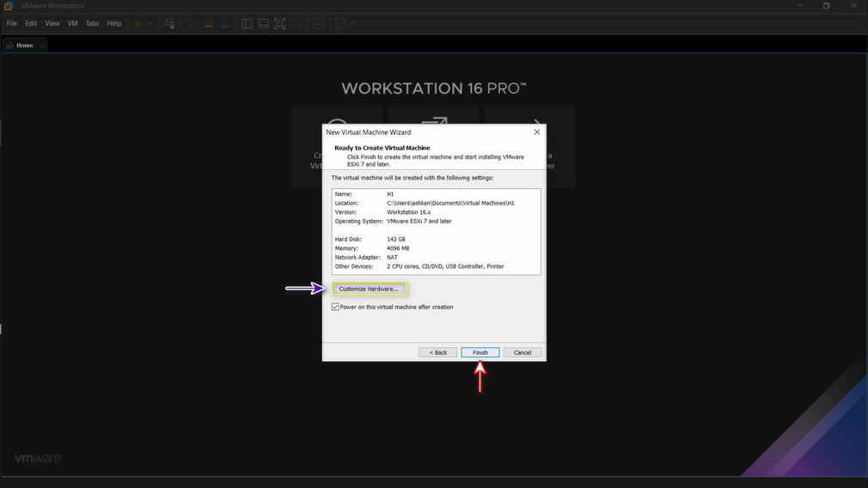The image size is (868, 488).
Task: Select Operating System value VMware ESXi 7 and later
Action: pos(419,222)
